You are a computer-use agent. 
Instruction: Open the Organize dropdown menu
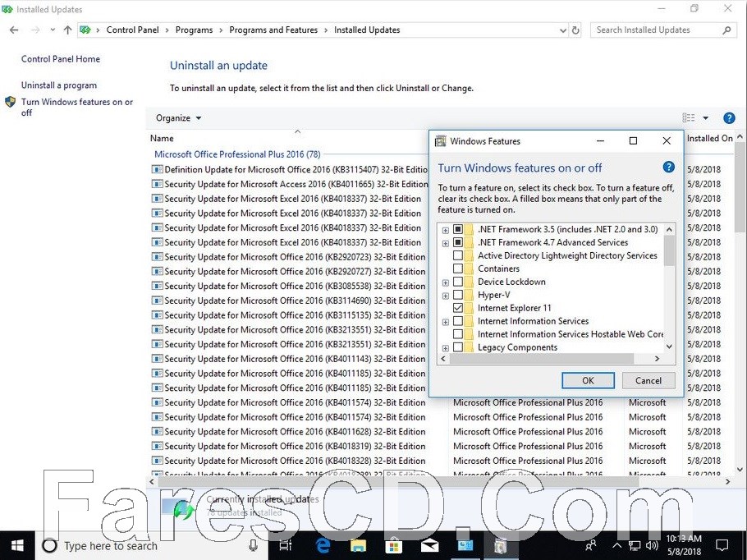click(179, 117)
